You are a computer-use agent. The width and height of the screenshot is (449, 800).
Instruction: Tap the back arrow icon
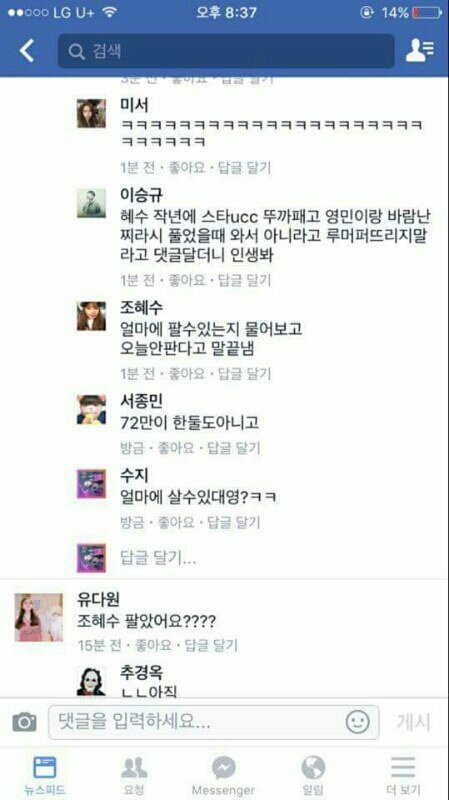pos(27,51)
